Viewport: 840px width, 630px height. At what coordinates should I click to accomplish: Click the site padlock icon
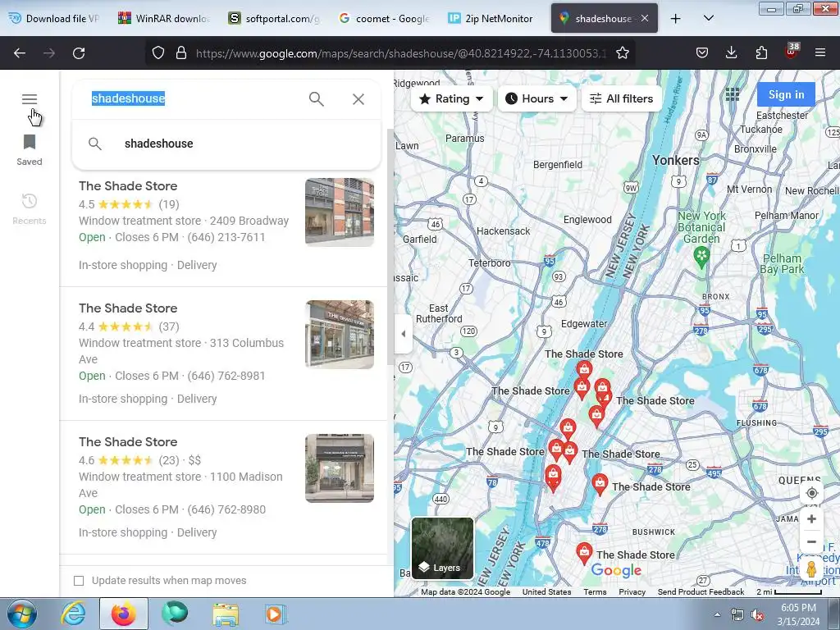181,52
